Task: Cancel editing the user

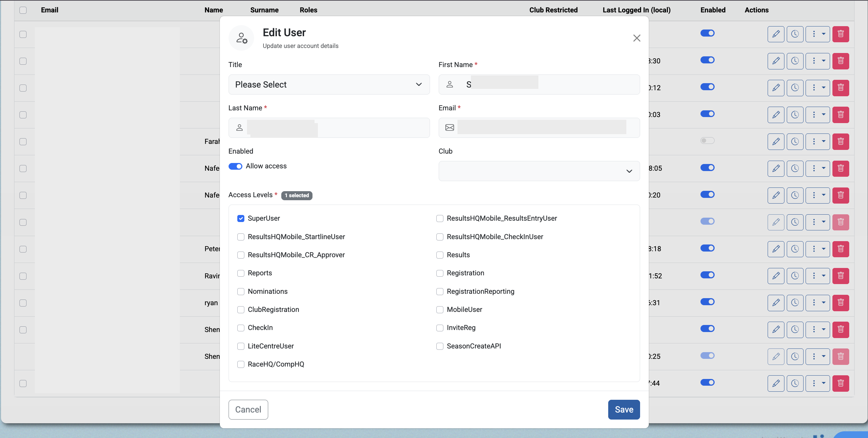Action: 248,409
